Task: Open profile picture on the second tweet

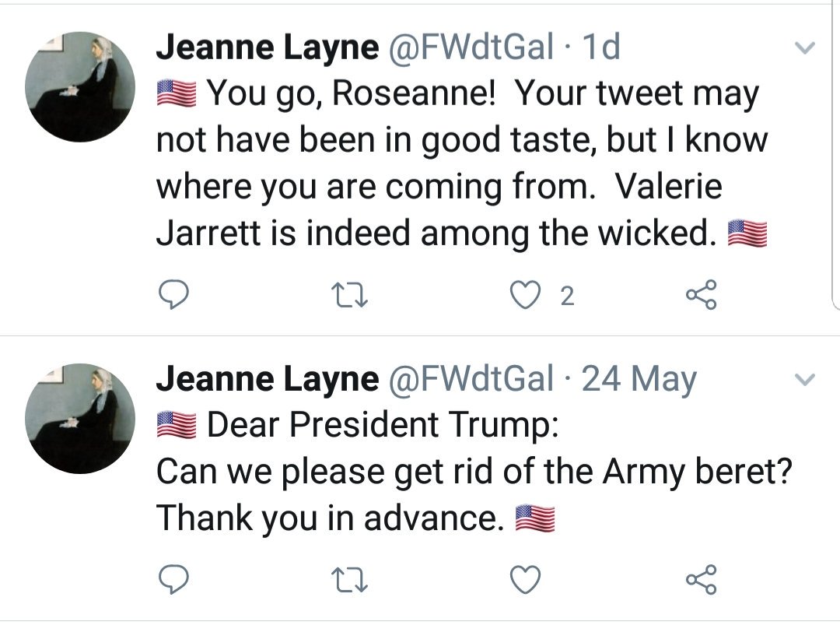Action: coord(80,419)
